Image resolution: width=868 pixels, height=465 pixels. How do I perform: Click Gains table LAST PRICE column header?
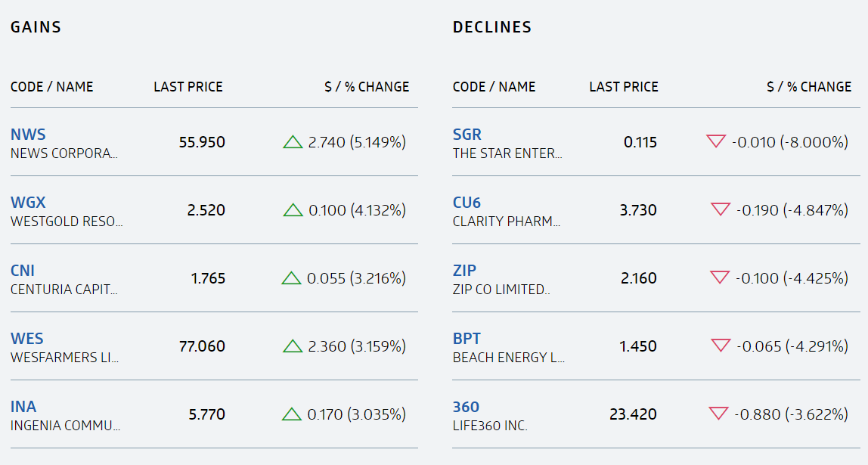pyautogui.click(x=188, y=87)
